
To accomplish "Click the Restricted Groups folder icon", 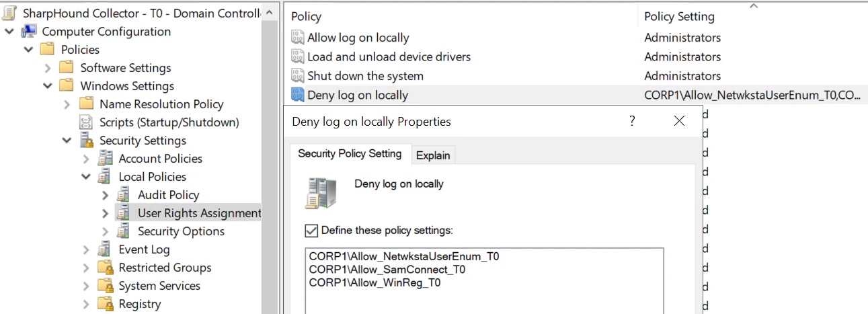I will tap(104, 268).
